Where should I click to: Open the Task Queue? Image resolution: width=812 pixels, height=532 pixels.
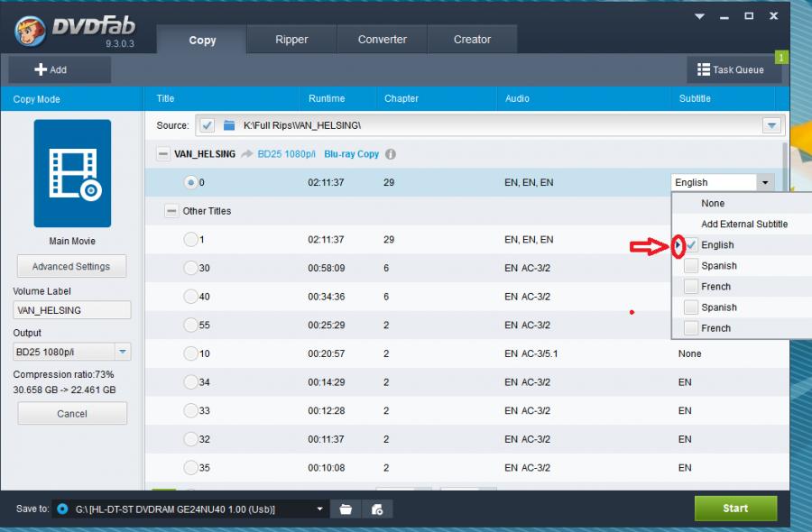point(734,69)
